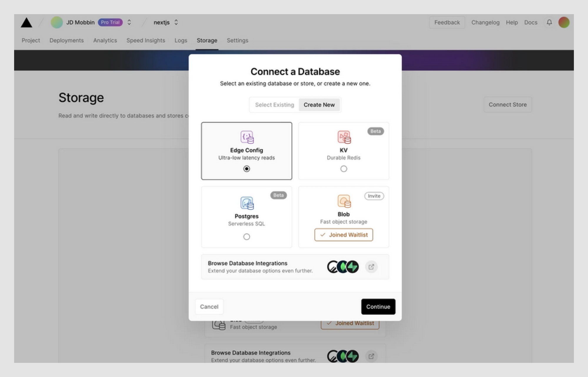This screenshot has width=588, height=377.
Task: Expand the nextjs project switcher chevrons
Action: [176, 22]
